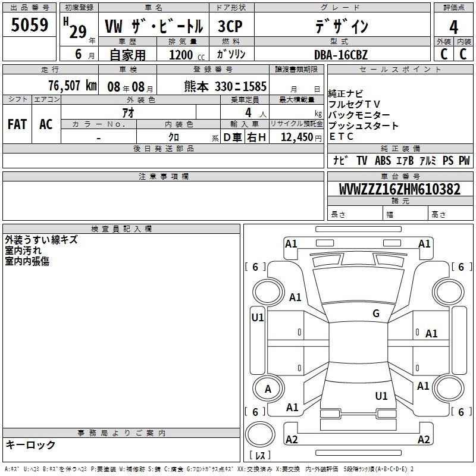
Task: Click the 純正ナビ sales point entry
Action: click(345, 93)
